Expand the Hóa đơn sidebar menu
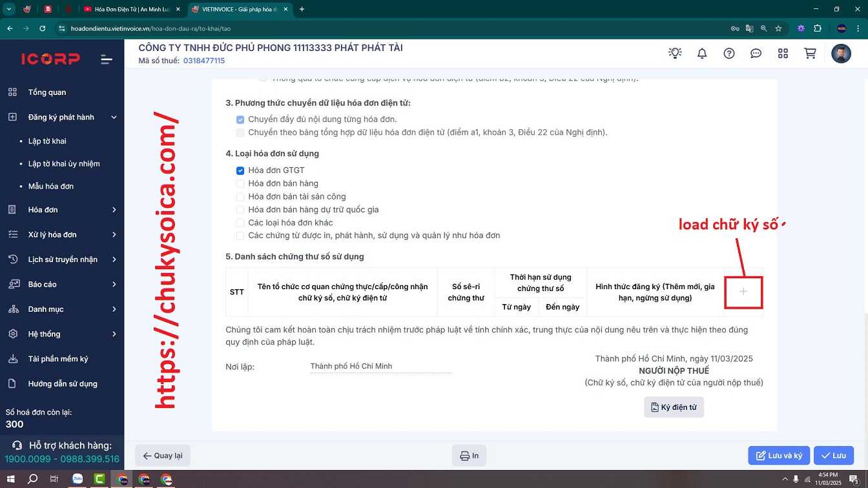The image size is (868, 488). pyautogui.click(x=62, y=210)
